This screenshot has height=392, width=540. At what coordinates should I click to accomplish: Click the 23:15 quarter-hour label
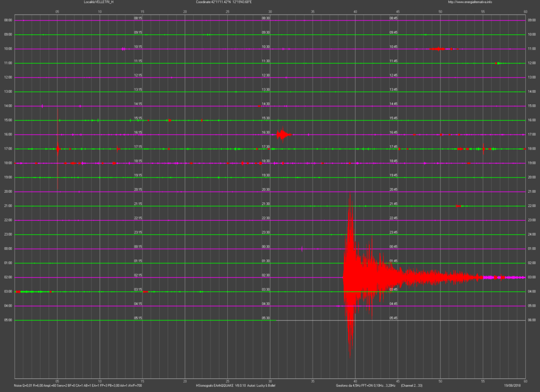(x=138, y=232)
